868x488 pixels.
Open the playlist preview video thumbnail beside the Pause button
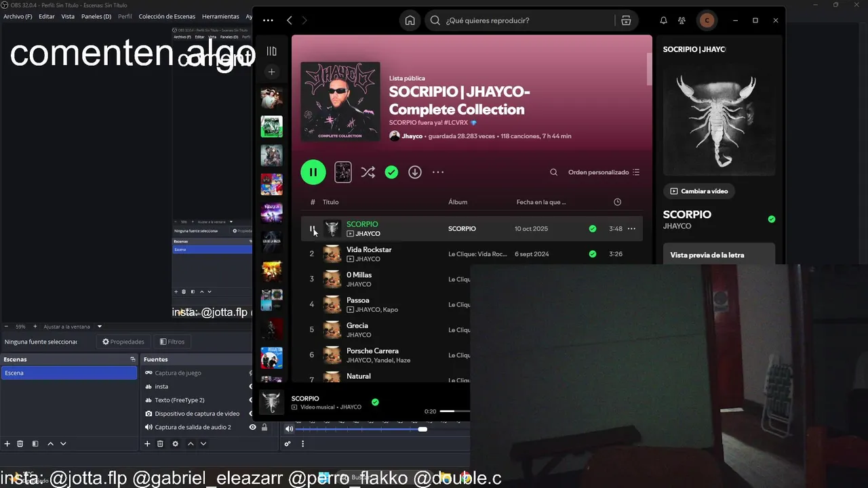click(x=343, y=172)
